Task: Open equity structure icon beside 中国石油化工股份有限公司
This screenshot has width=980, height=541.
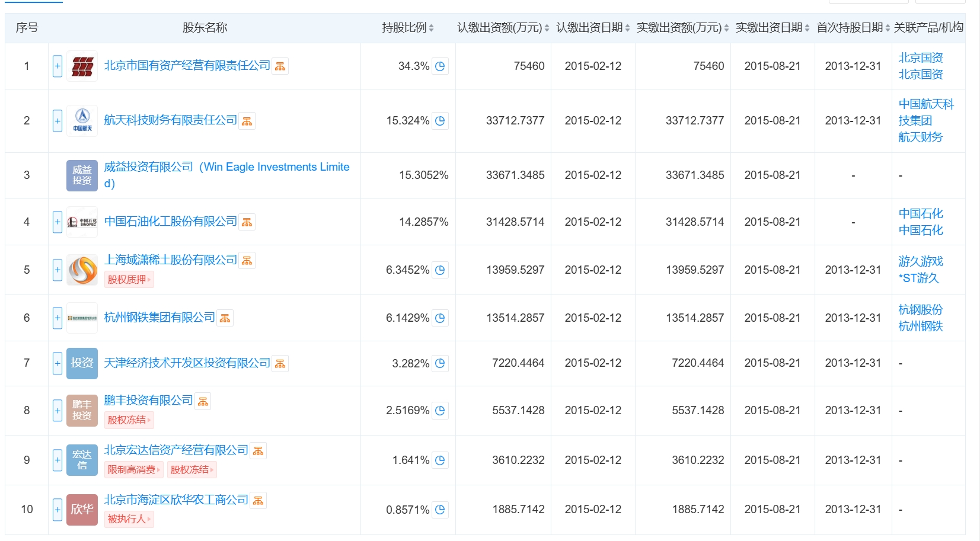Action: pyautogui.click(x=247, y=222)
